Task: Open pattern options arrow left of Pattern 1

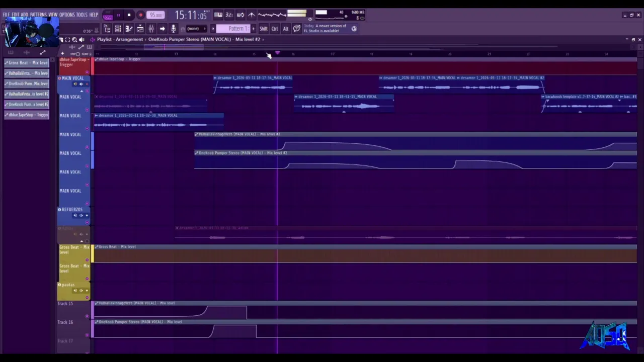Action: point(213,29)
